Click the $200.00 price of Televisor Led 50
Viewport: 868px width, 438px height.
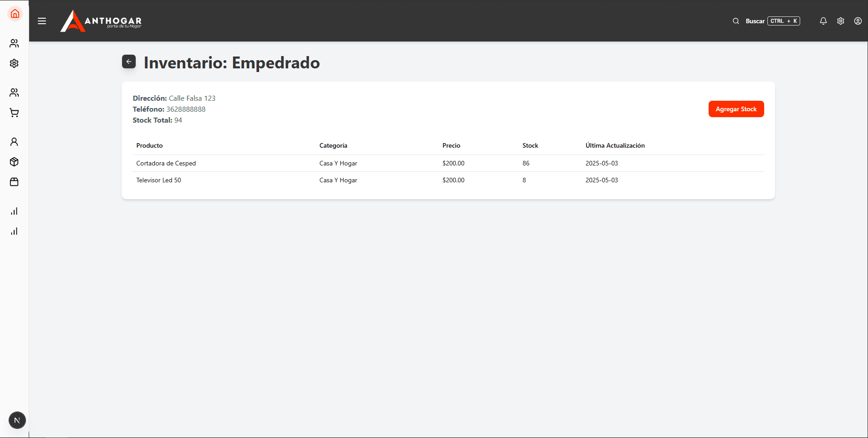tap(454, 180)
